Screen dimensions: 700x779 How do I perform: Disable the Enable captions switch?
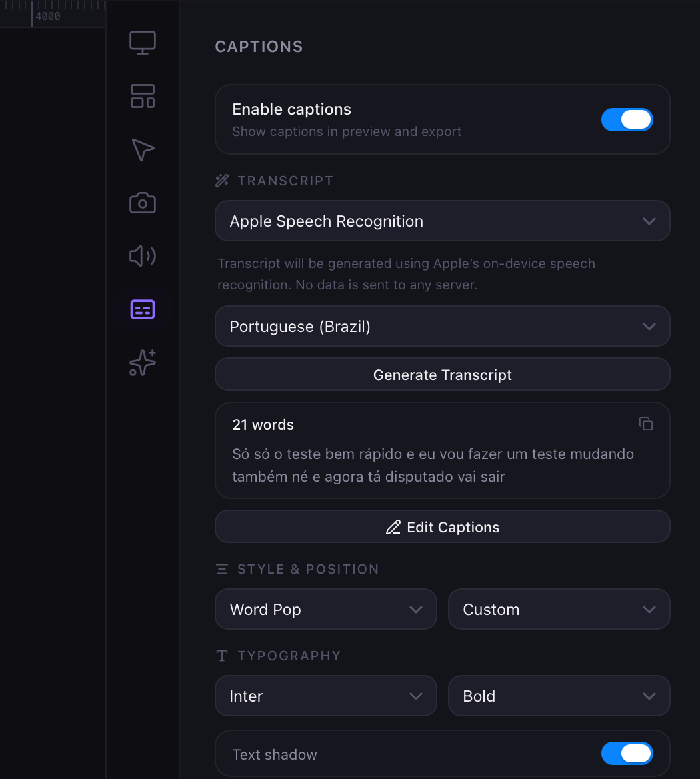point(627,119)
